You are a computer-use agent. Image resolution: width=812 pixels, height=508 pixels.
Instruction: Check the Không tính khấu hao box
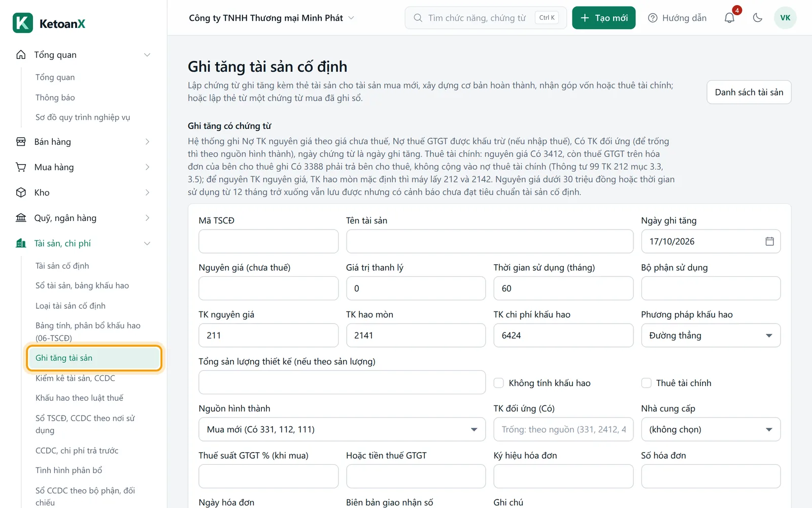[499, 383]
